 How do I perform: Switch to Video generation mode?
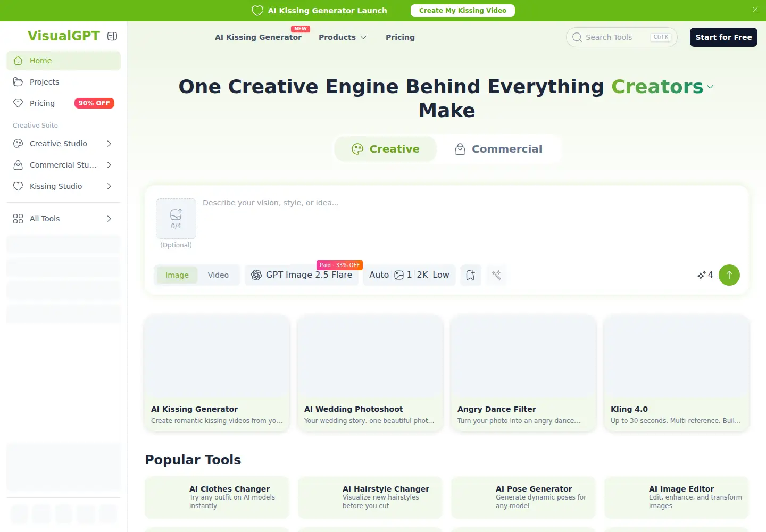click(218, 275)
